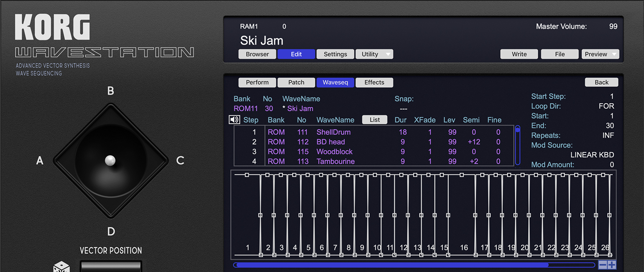Click the duration value 18 for ShellDrum

point(403,132)
